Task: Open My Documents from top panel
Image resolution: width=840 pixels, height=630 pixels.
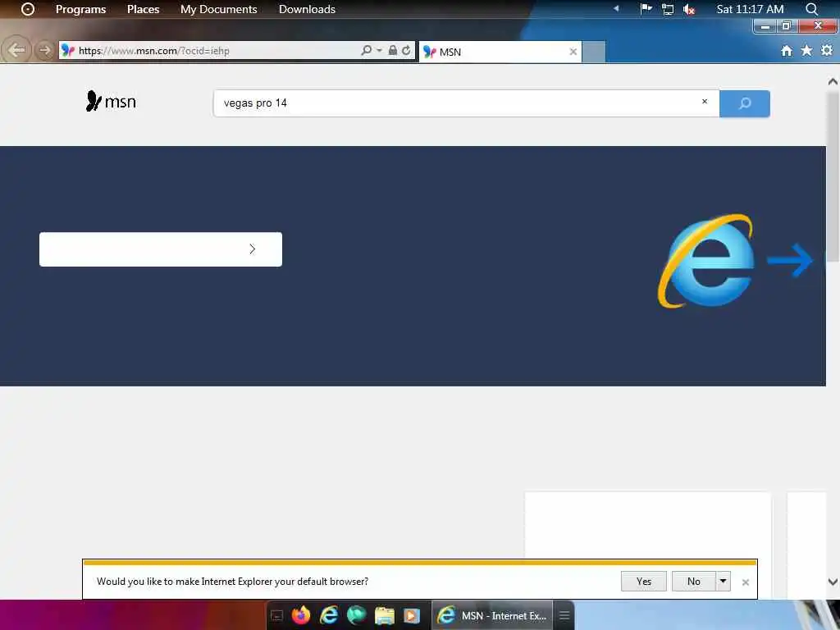Action: coord(218,9)
